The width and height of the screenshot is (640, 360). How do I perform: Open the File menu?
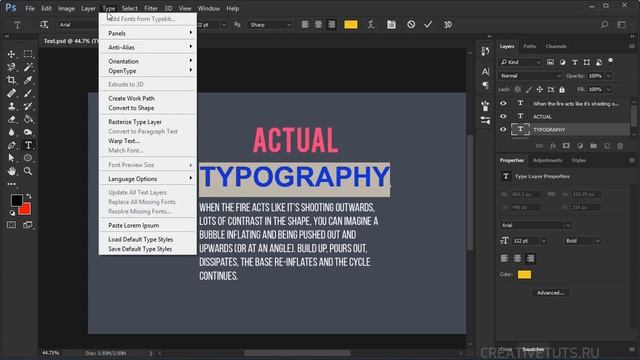click(x=29, y=8)
